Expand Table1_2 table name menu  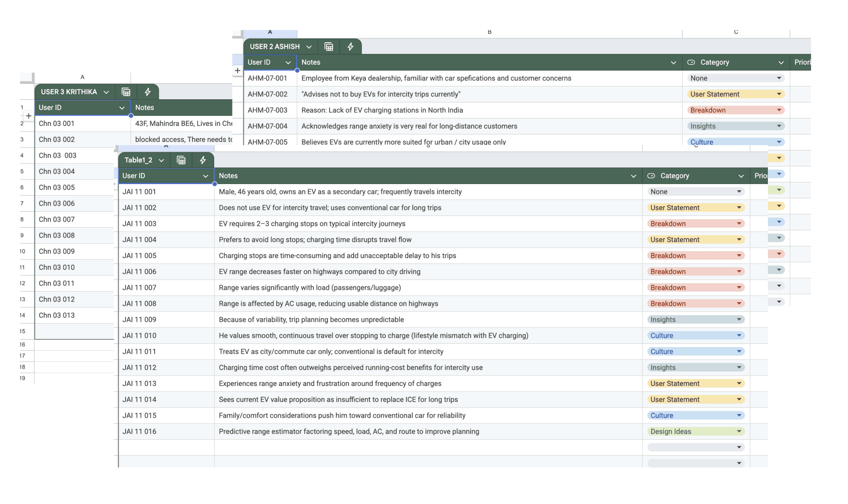click(162, 160)
